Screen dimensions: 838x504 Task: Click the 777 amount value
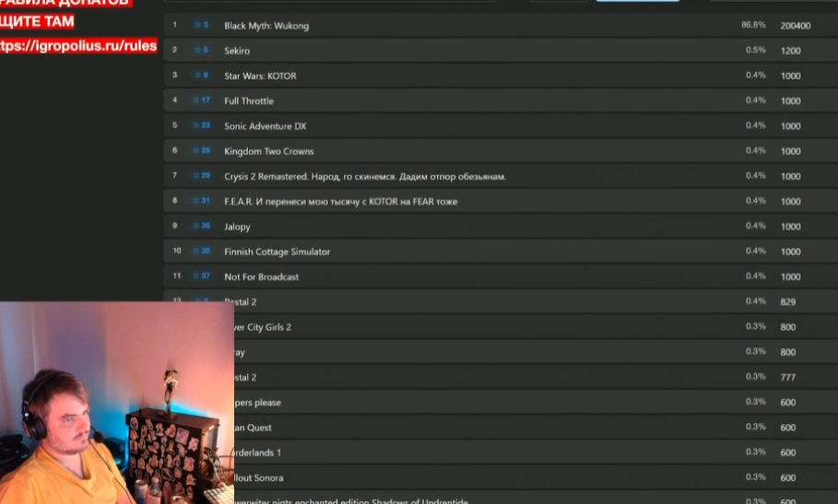click(788, 377)
